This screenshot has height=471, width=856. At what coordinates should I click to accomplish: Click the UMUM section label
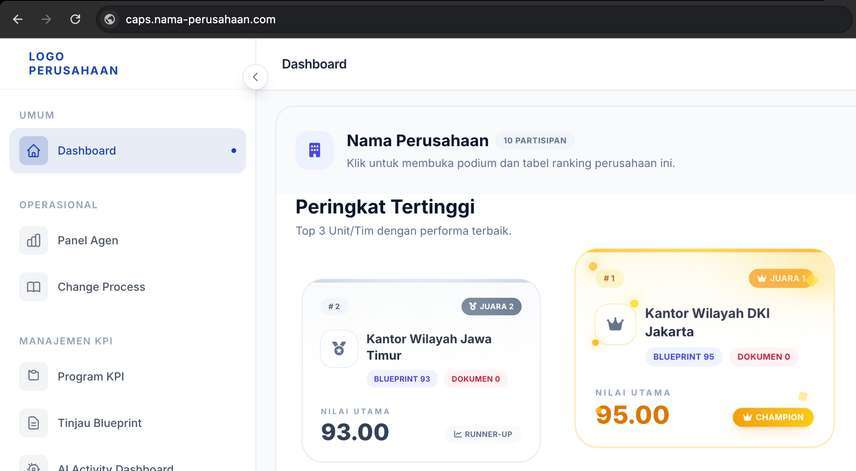point(37,115)
